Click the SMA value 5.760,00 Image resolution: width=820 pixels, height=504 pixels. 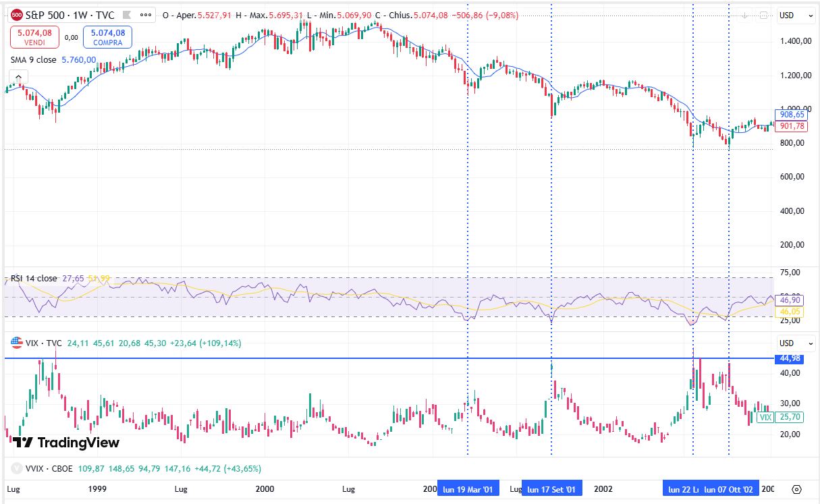tap(78, 60)
